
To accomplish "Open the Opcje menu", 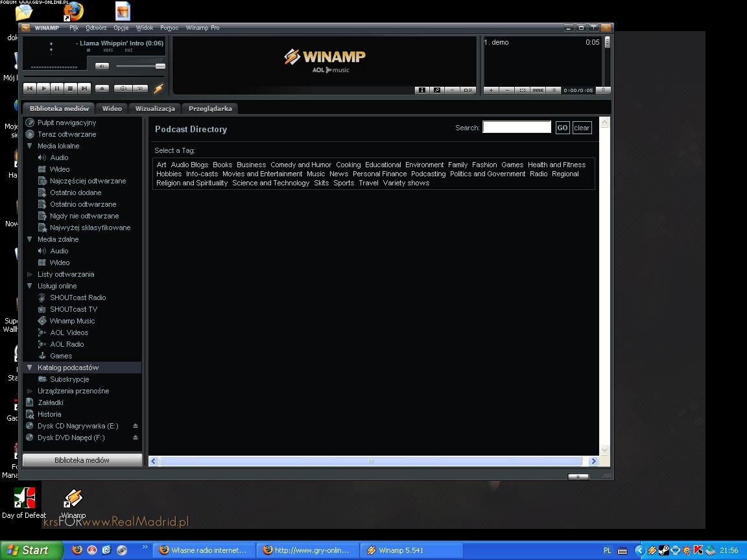I will 121,28.
